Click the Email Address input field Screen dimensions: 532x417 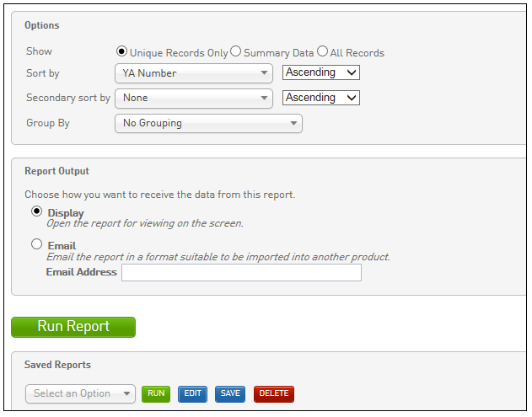tap(242, 273)
